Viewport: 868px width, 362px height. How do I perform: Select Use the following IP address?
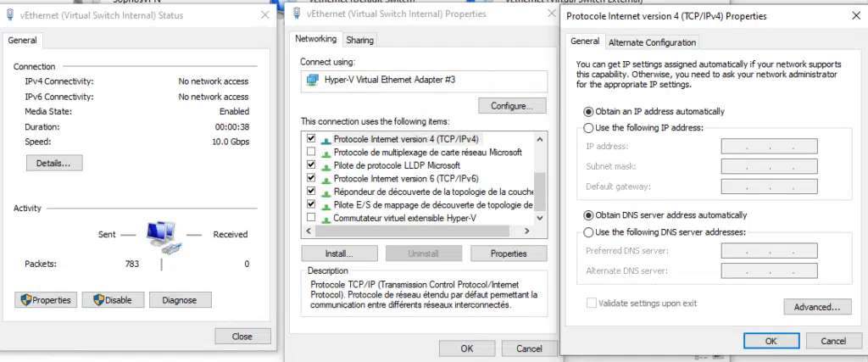588,128
